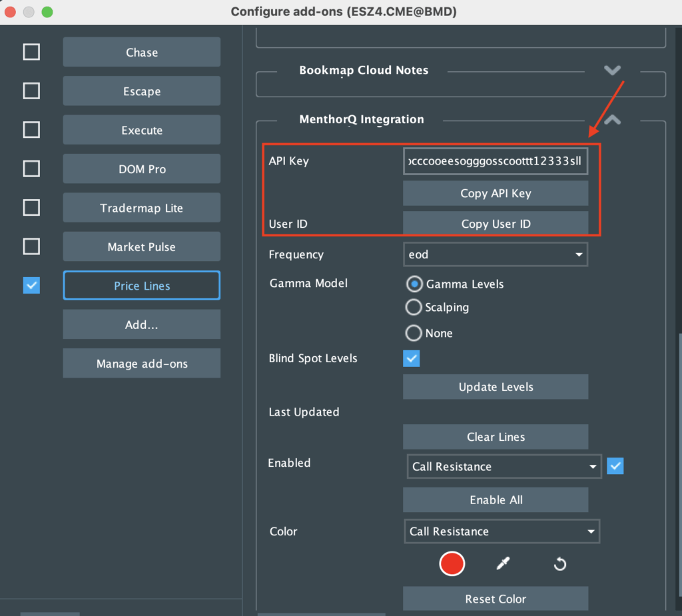Screen dimensions: 682x616
Task: Collapse the MenthorQ Integration section chevron
Action: [x=611, y=120]
